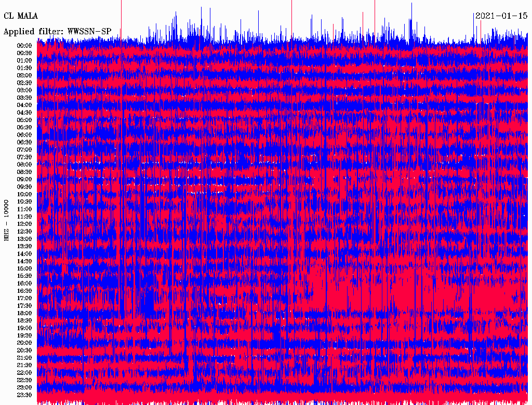The image size is (532, 405).
Task: Select the 20:30 time row label
Action: point(24,350)
